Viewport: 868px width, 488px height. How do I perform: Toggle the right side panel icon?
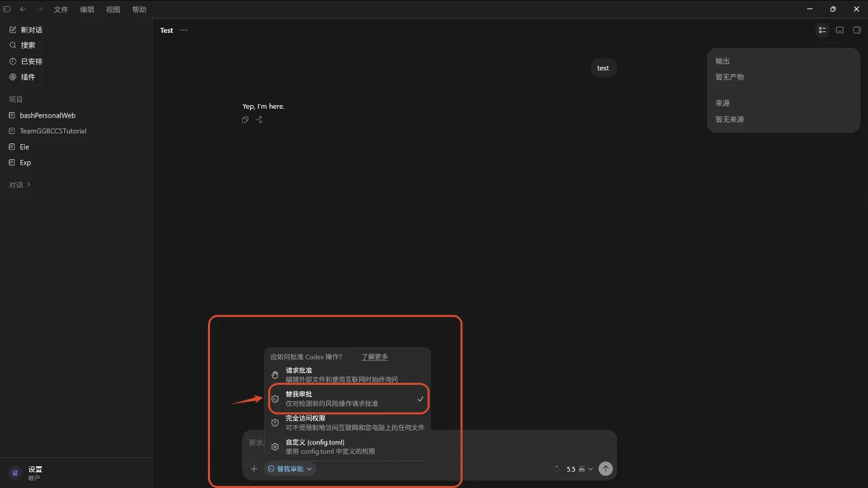click(x=856, y=30)
